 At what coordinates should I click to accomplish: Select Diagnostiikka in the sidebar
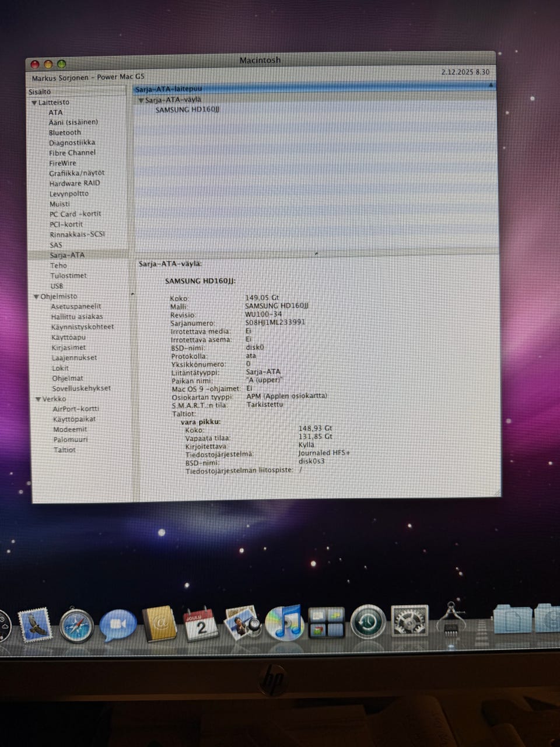click(x=72, y=143)
